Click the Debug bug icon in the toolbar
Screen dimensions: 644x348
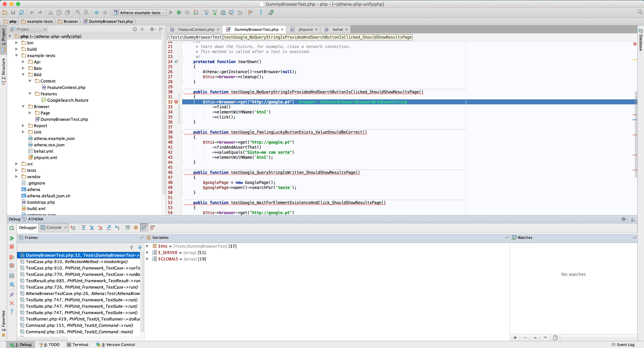point(179,12)
